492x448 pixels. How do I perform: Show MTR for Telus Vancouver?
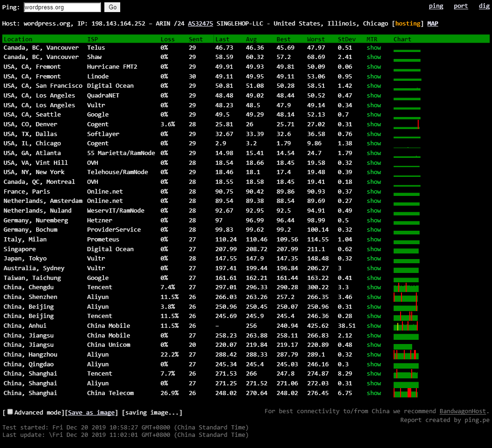[x=373, y=48]
